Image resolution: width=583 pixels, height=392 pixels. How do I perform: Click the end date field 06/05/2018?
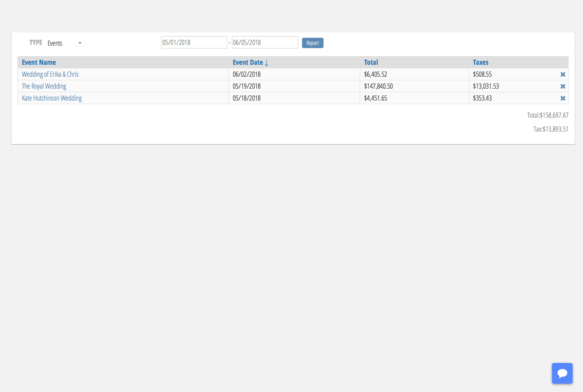(x=265, y=43)
